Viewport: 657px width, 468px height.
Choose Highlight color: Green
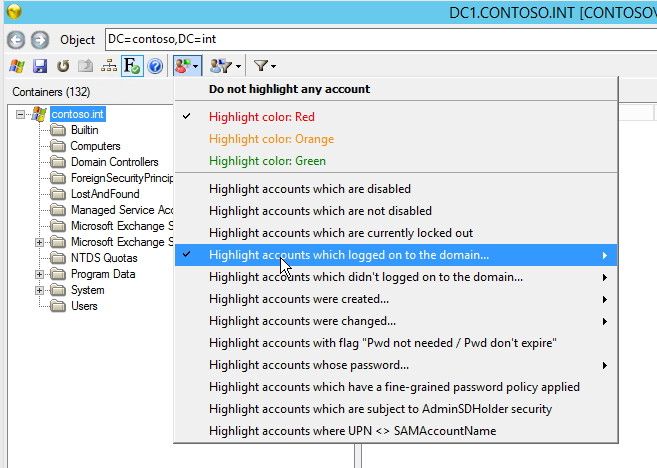(396, 161)
